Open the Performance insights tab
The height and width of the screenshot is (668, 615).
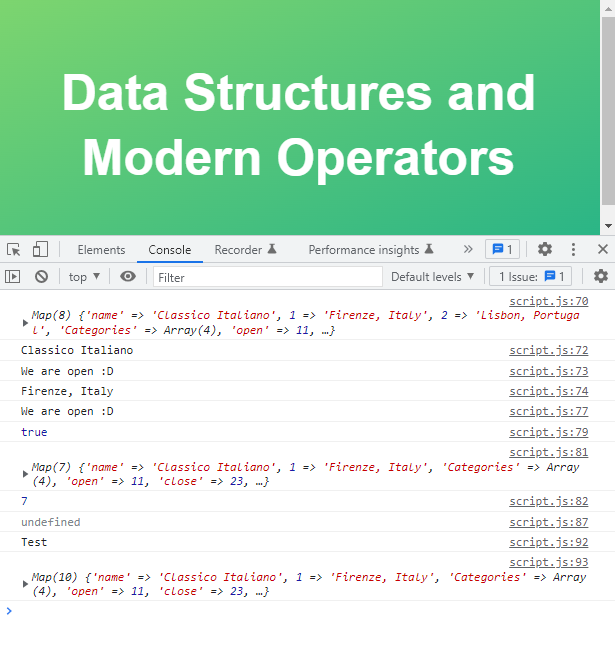pos(371,250)
